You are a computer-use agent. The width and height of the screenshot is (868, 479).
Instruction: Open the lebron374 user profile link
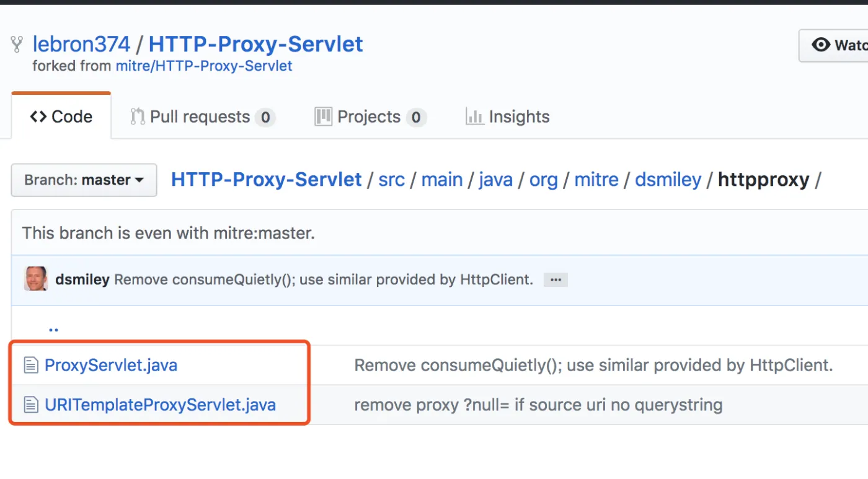click(81, 44)
